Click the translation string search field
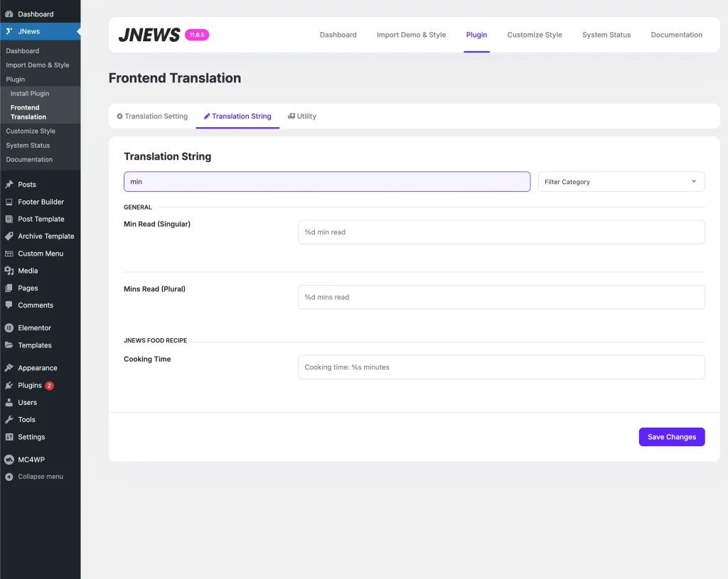The height and width of the screenshot is (579, 728). coord(326,182)
